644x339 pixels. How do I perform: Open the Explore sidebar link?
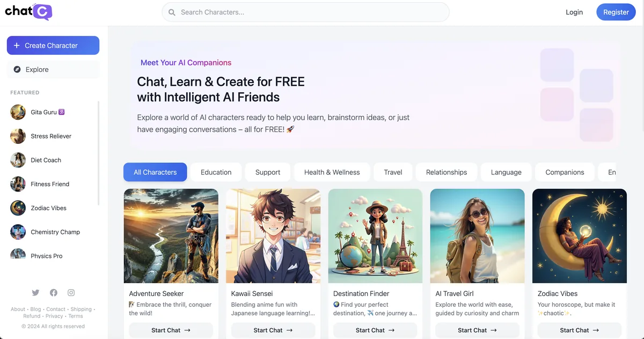[53, 69]
